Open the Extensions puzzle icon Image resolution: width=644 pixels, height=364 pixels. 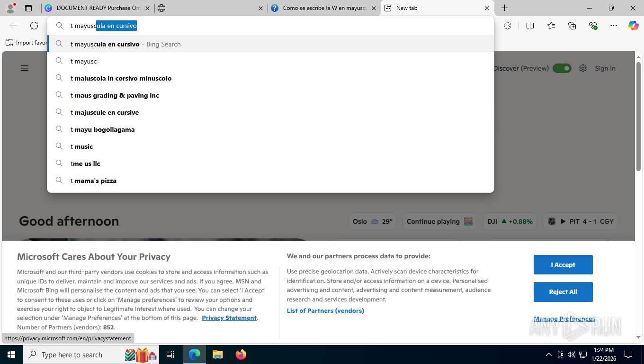507,26
